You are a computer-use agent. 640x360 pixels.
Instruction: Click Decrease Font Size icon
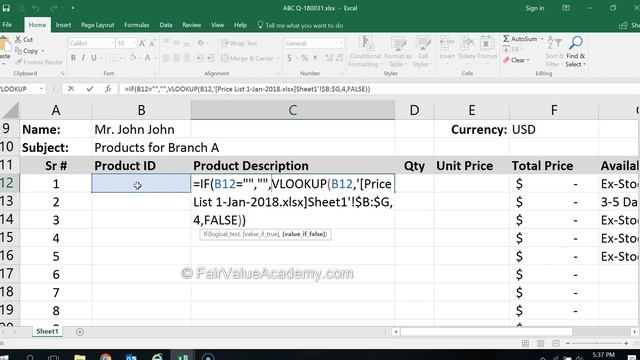point(152,43)
